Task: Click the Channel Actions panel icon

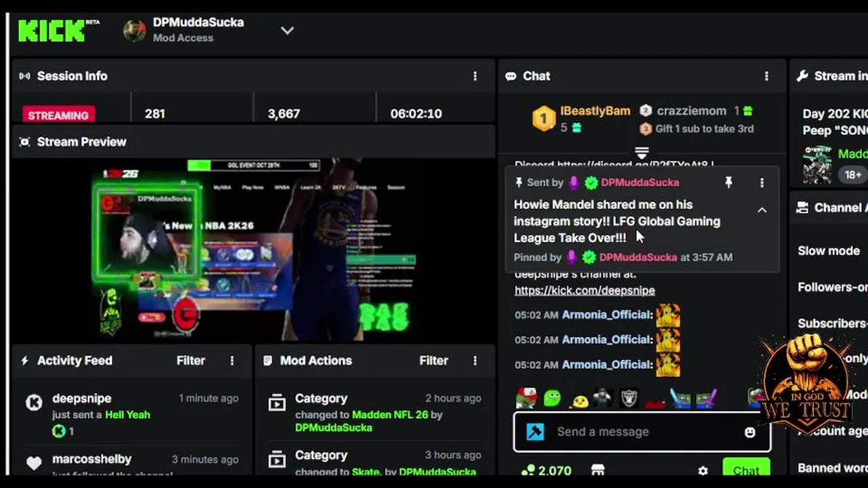Action: [x=802, y=207]
